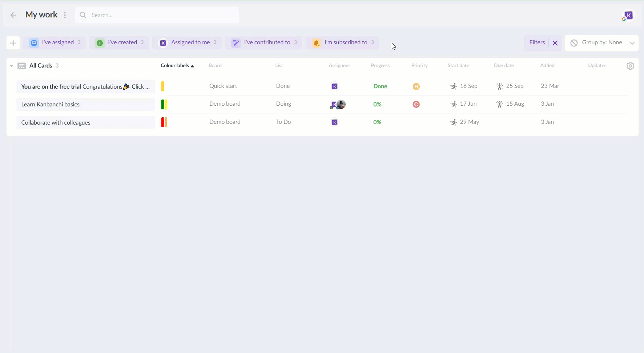Click High priority icon on first card
This screenshot has width=644, height=353.
pyautogui.click(x=416, y=86)
